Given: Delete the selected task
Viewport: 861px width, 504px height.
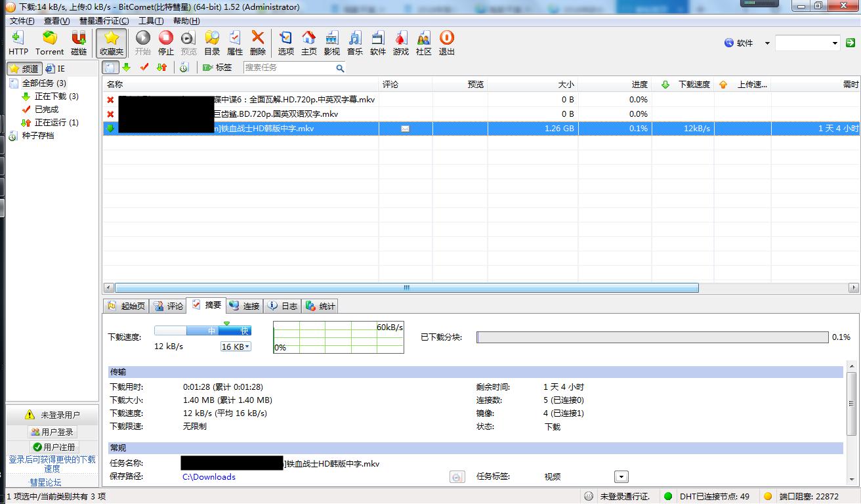Looking at the screenshot, I should (x=258, y=43).
